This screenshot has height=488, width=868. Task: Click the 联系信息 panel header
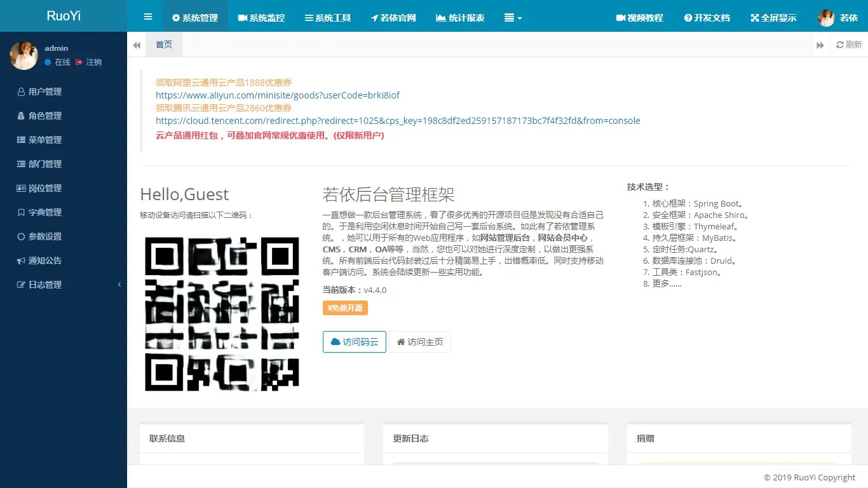point(252,438)
